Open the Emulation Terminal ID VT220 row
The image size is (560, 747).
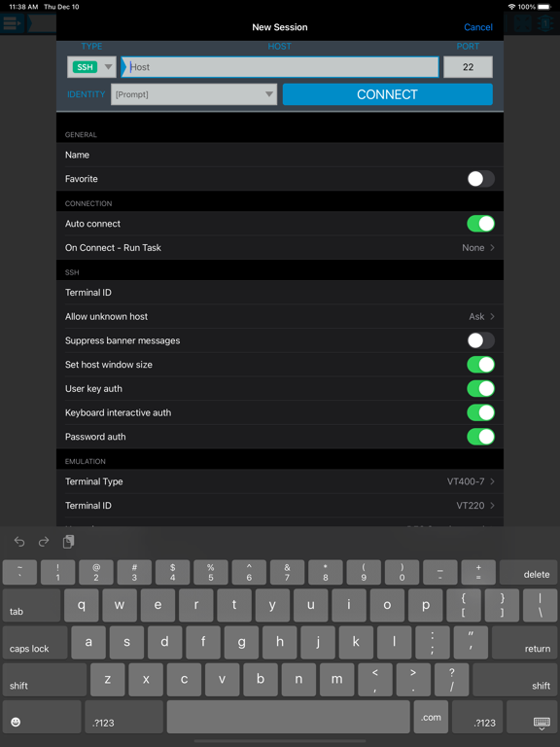(280, 506)
